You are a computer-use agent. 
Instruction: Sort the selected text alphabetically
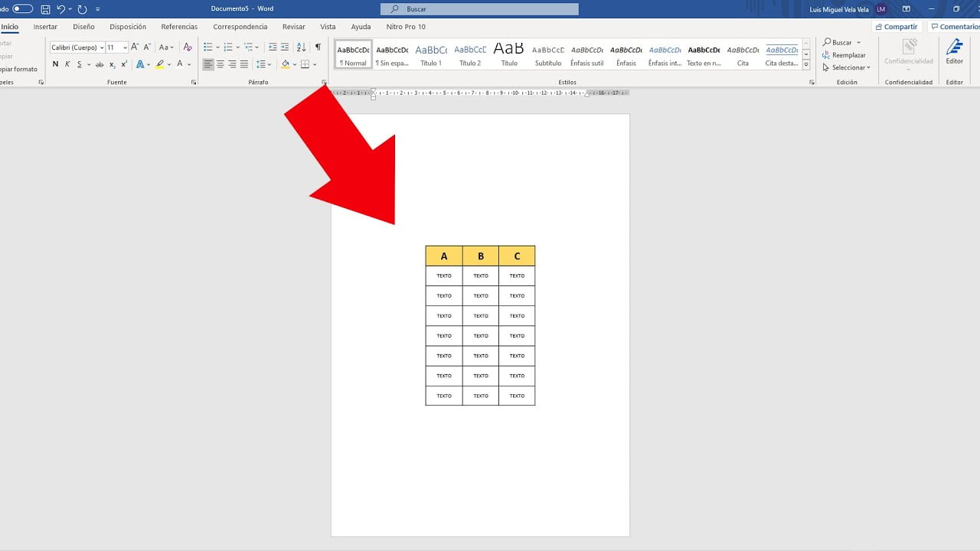click(301, 47)
